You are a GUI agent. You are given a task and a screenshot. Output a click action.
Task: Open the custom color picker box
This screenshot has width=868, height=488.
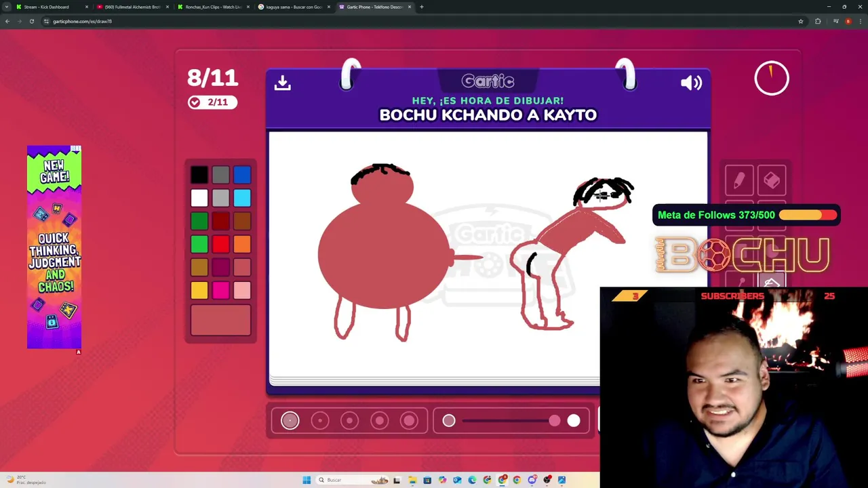click(x=220, y=320)
